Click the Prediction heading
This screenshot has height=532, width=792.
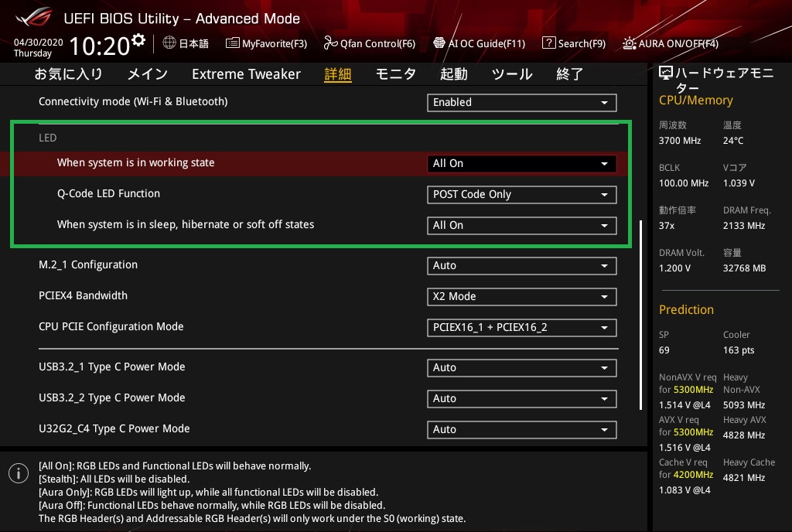click(x=687, y=309)
